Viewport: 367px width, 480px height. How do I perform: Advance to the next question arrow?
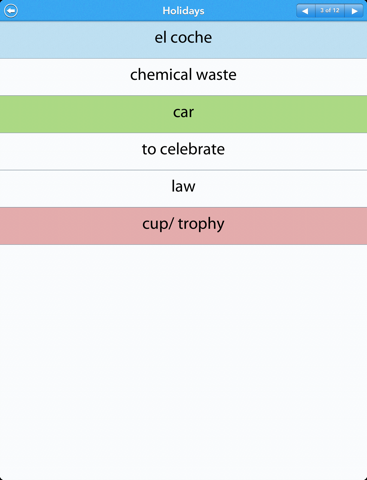(x=354, y=11)
